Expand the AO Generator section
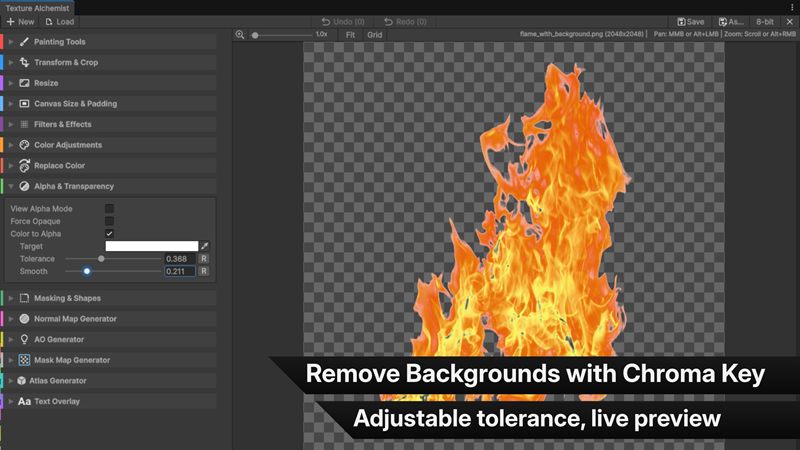Image resolution: width=800 pixels, height=450 pixels. tap(11, 339)
